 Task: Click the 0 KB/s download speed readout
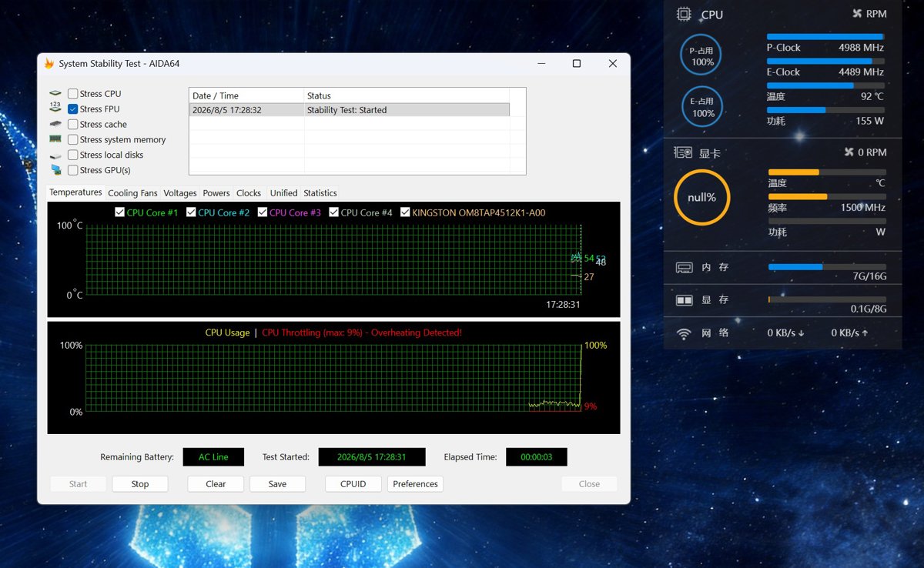point(786,333)
